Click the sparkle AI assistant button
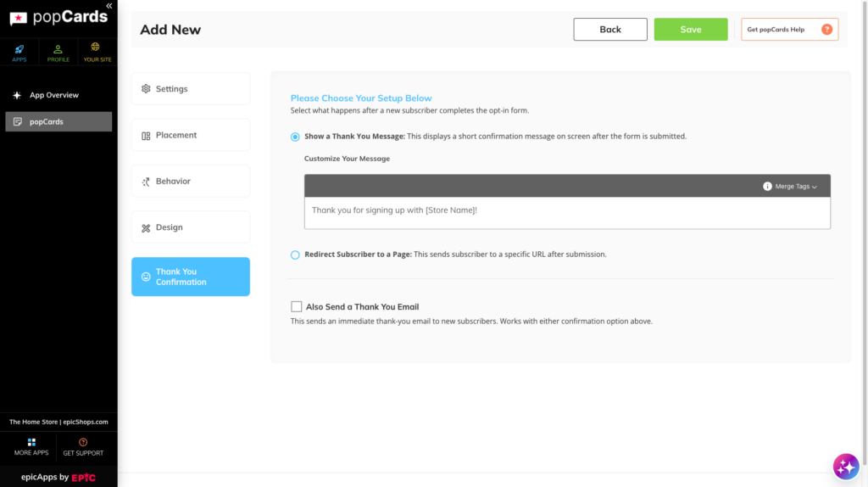868x487 pixels. point(846,467)
